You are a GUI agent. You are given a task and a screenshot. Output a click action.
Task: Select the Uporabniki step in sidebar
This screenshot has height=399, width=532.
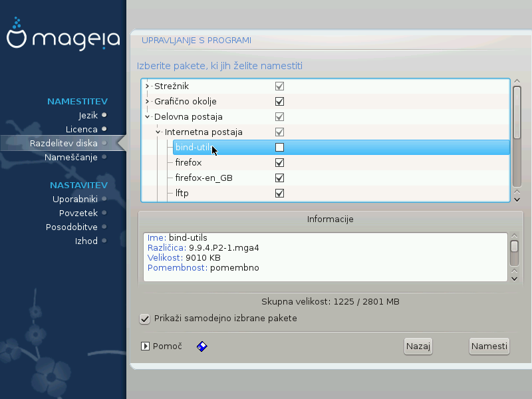[75, 199]
